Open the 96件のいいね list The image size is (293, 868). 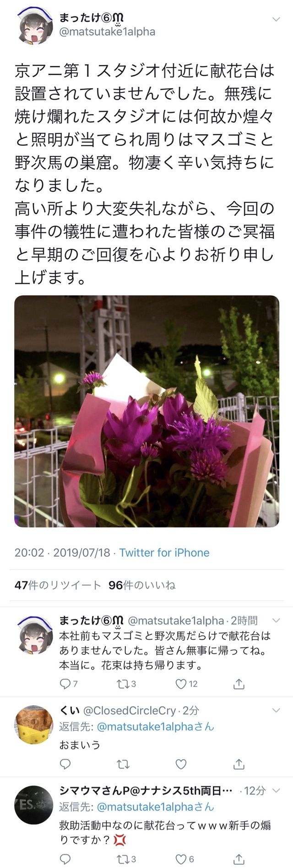pos(142,585)
